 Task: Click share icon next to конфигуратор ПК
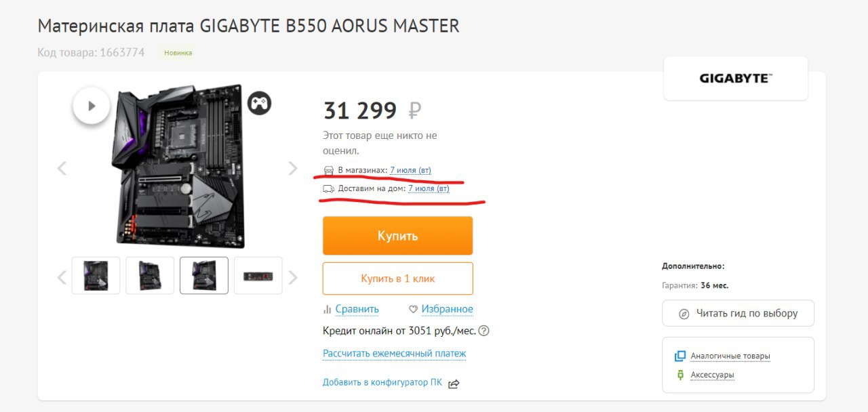click(454, 384)
